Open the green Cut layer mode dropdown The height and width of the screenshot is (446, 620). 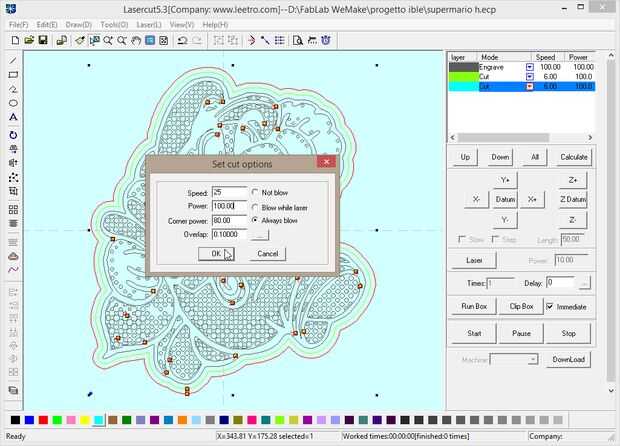pyautogui.click(x=530, y=77)
